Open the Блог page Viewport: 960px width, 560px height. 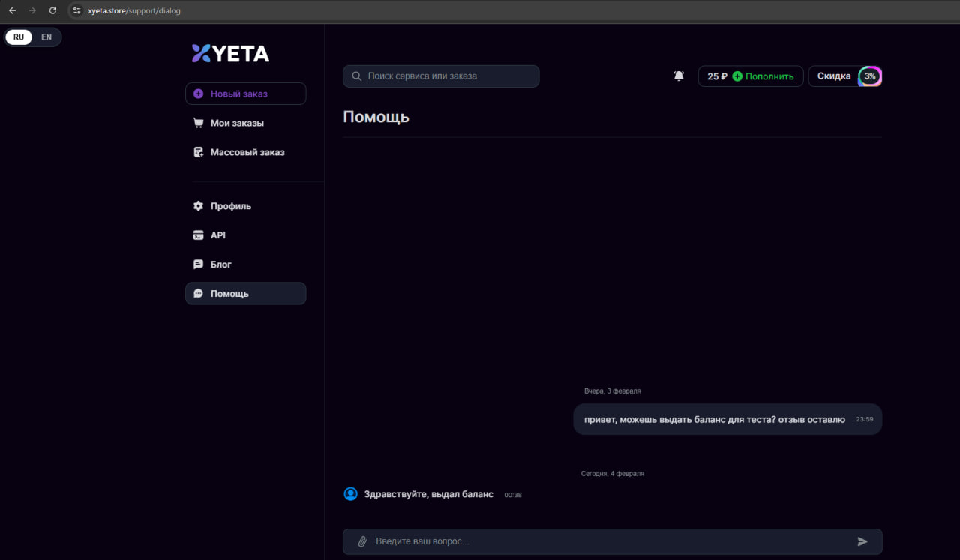[x=220, y=265]
